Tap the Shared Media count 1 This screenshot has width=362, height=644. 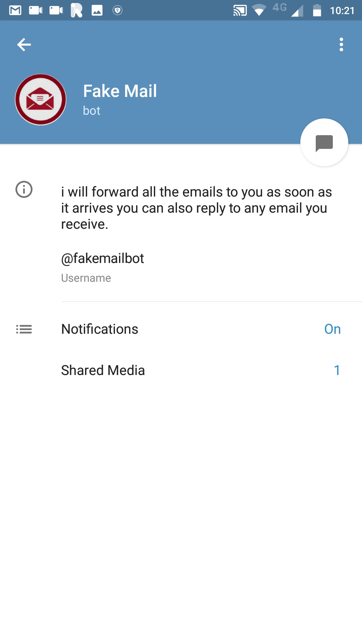(337, 371)
